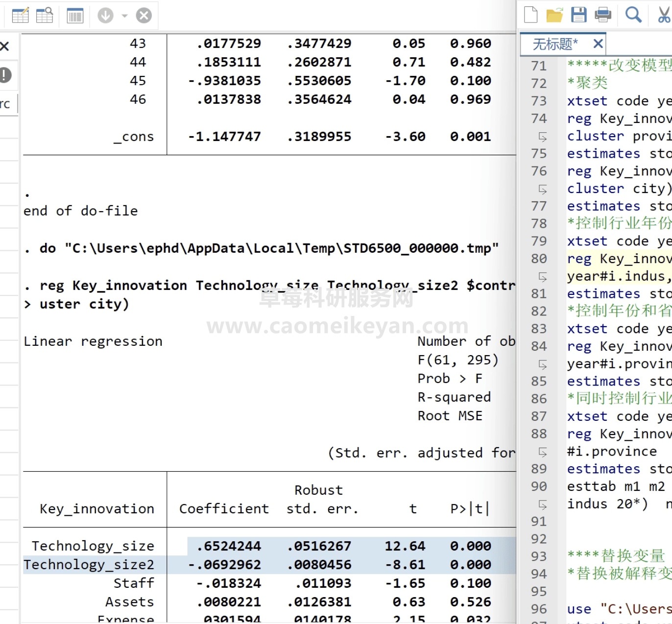Screen dimensions: 672x624
Task: Close the 无标题* do-file tab
Action: pos(598,44)
